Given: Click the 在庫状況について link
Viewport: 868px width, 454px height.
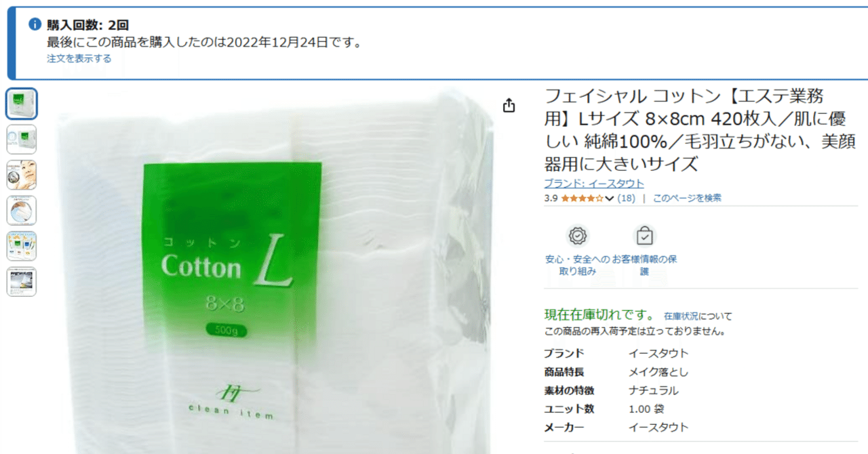Looking at the screenshot, I should (698, 316).
